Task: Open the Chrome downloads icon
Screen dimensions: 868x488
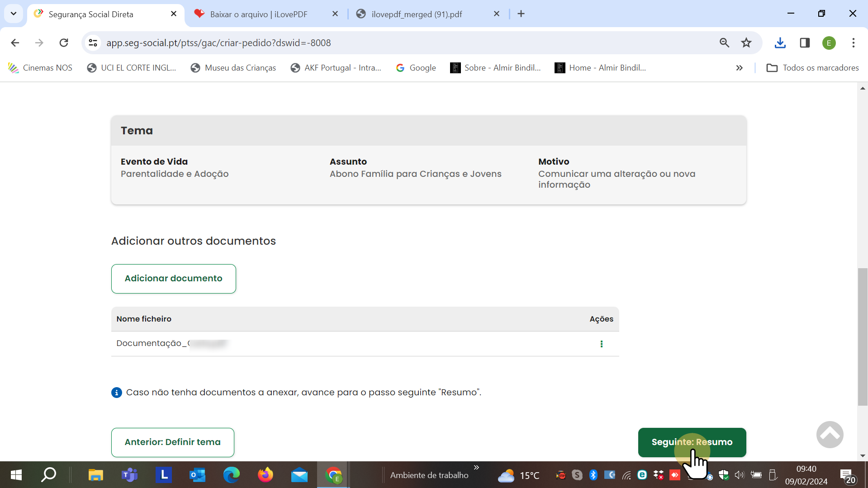Action: [x=780, y=43]
